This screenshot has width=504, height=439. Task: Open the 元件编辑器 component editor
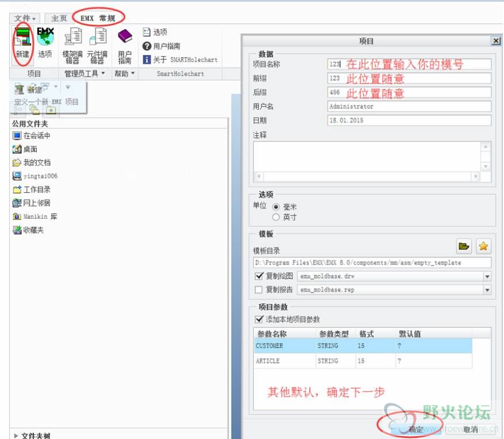(97, 45)
